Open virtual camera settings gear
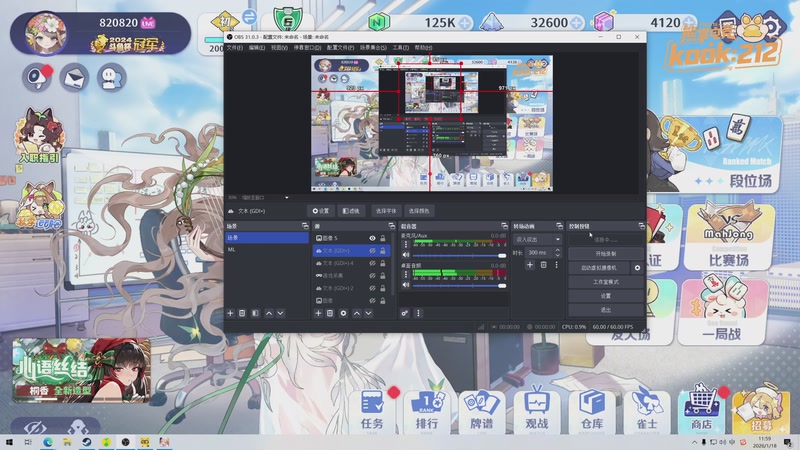The height and width of the screenshot is (450, 800). 637,267
